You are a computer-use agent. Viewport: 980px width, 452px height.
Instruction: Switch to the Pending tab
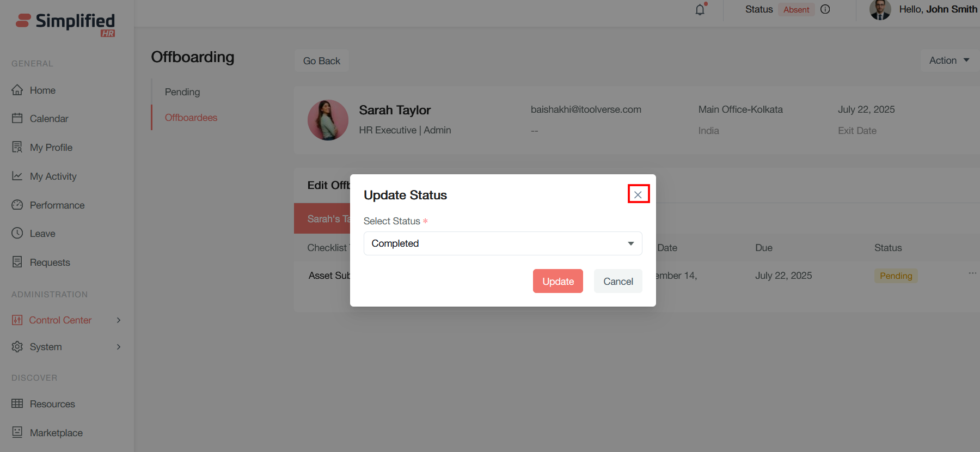(x=182, y=92)
